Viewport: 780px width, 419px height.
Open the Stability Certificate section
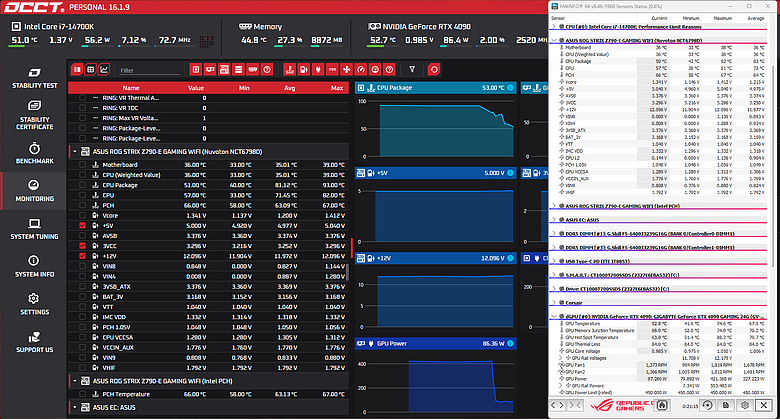[34, 115]
